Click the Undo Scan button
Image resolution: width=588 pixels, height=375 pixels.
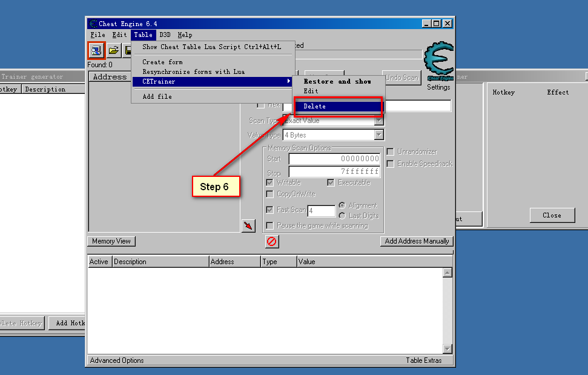pyautogui.click(x=402, y=78)
